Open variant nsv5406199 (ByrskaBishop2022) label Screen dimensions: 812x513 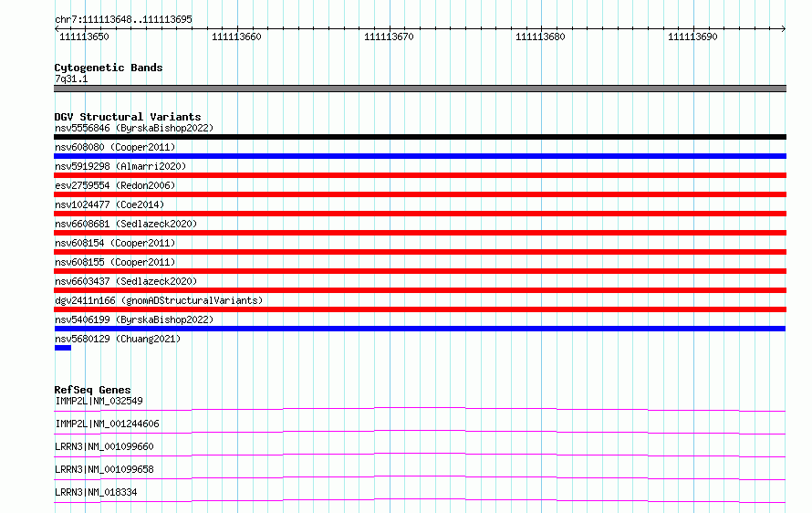point(134,319)
